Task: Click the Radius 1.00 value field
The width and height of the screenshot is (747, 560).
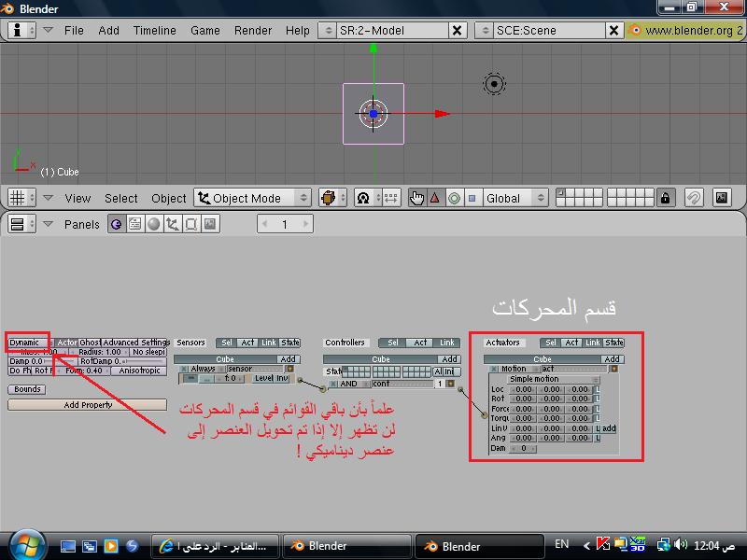Action: [x=99, y=352]
